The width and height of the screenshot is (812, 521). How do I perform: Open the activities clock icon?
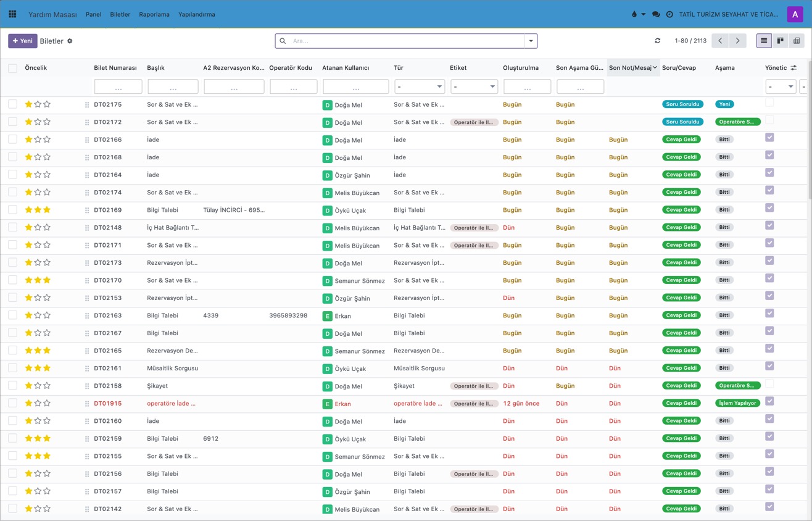pos(669,14)
